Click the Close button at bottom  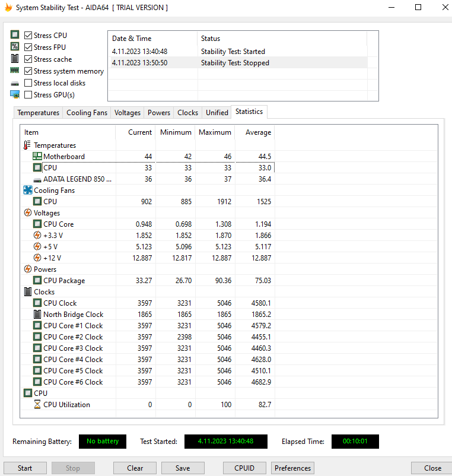[x=432, y=468]
